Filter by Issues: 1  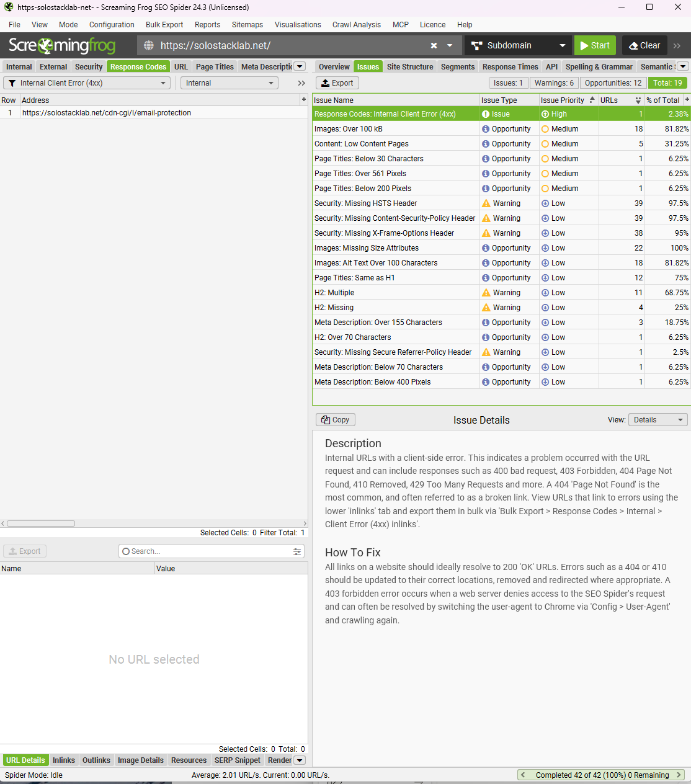(508, 83)
